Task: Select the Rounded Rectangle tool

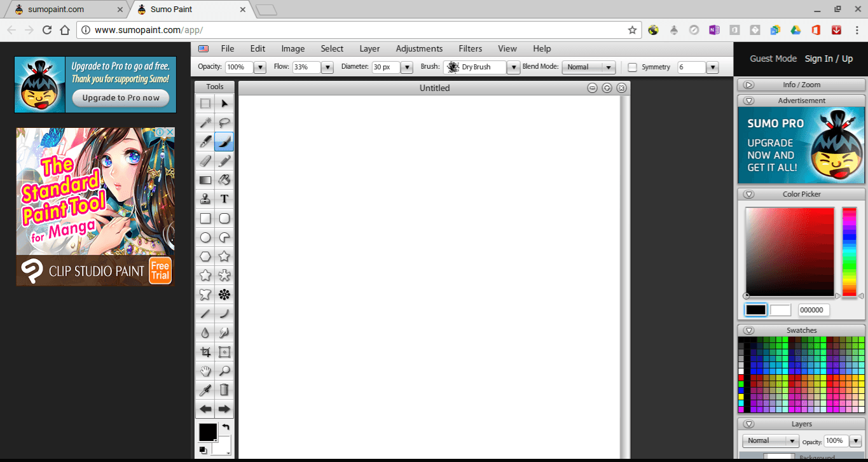Action: [x=224, y=218]
